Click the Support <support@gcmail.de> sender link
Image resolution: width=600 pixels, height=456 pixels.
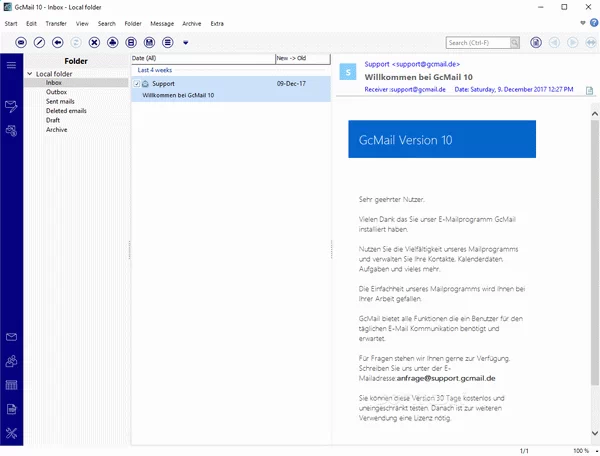point(412,64)
